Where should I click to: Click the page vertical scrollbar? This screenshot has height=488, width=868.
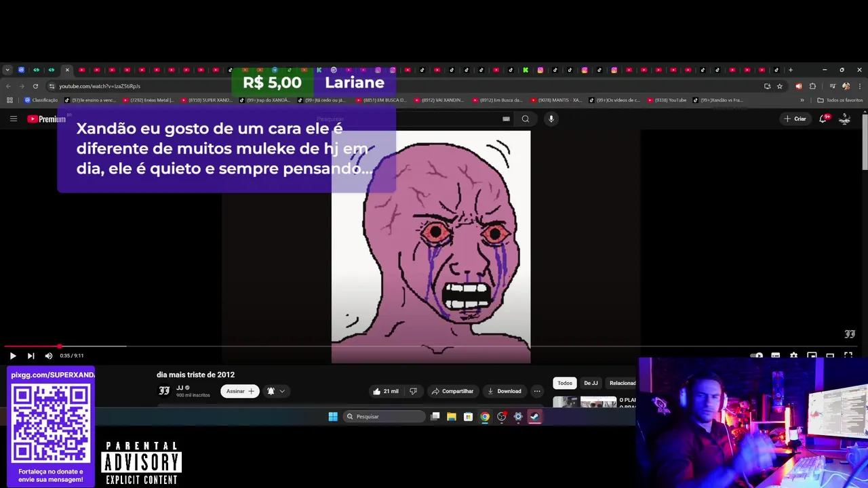click(x=865, y=141)
